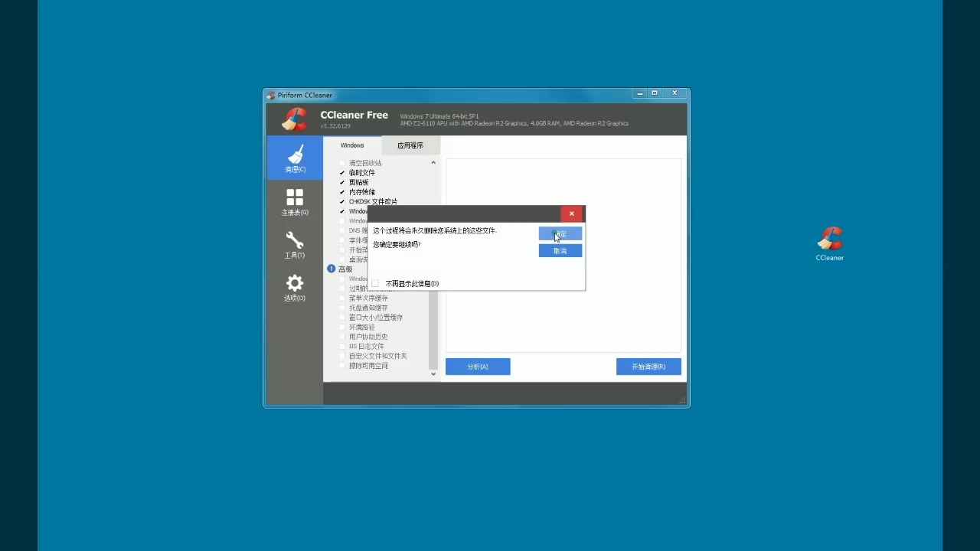
Task: Minimize the Piriform CCleaner window
Action: point(640,93)
